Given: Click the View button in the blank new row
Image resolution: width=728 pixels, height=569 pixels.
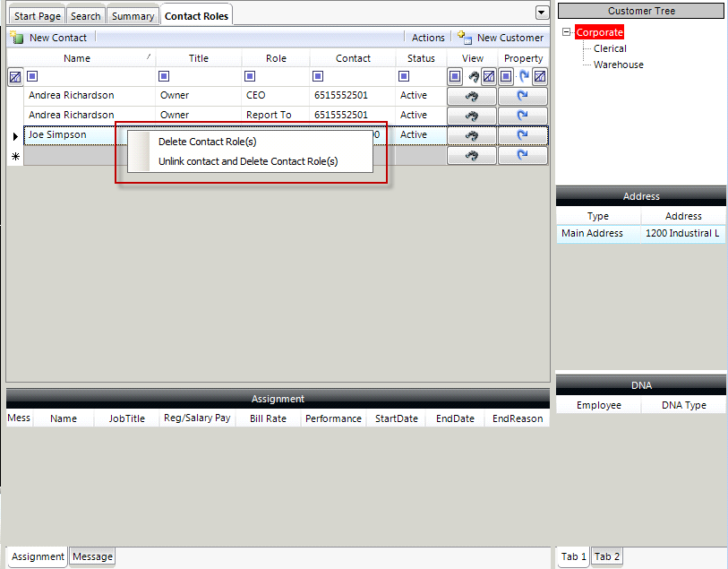Looking at the screenshot, I should point(472,155).
